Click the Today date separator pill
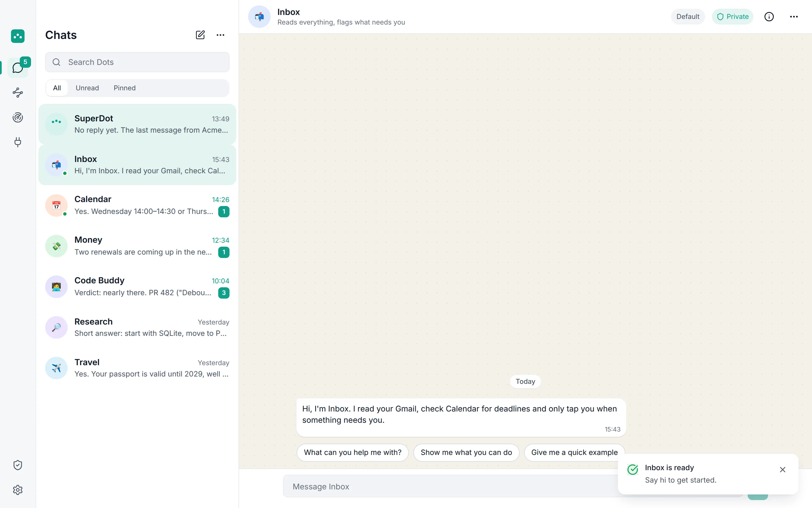The image size is (812, 508). 525,381
